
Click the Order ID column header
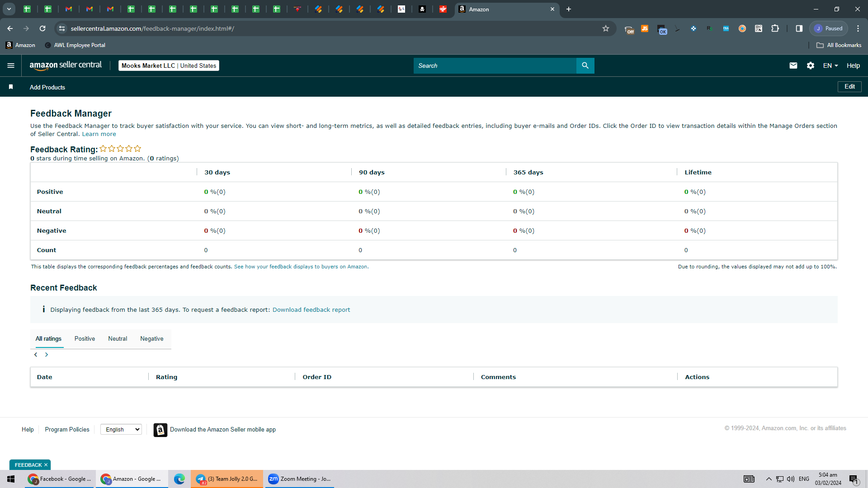coord(317,377)
